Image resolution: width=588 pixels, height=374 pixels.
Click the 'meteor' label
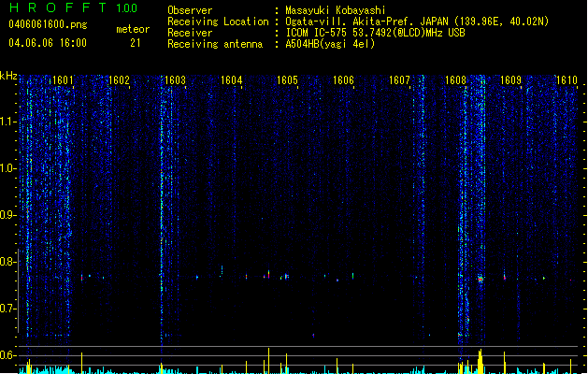point(133,29)
